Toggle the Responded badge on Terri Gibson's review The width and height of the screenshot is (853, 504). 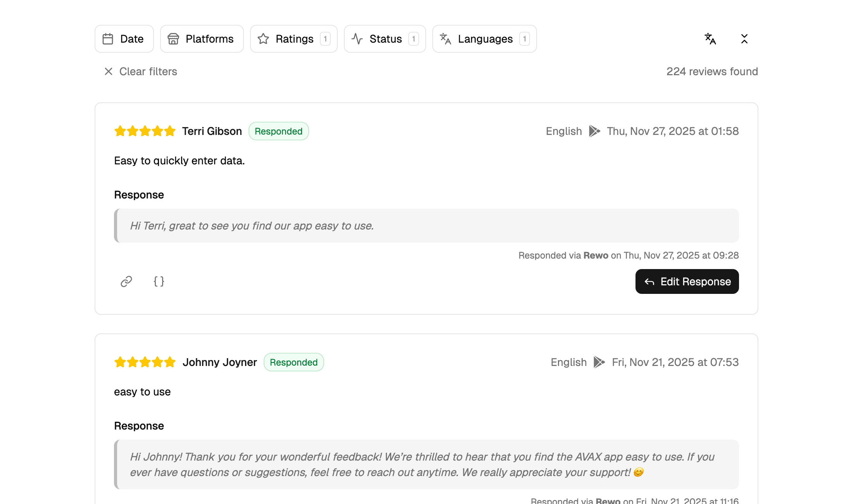(x=278, y=131)
